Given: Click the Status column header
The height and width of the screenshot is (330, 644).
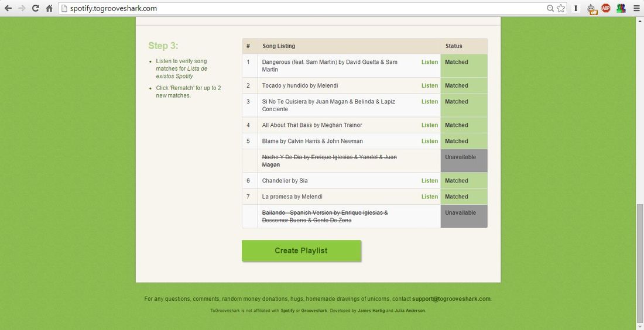Looking at the screenshot, I should click(454, 46).
